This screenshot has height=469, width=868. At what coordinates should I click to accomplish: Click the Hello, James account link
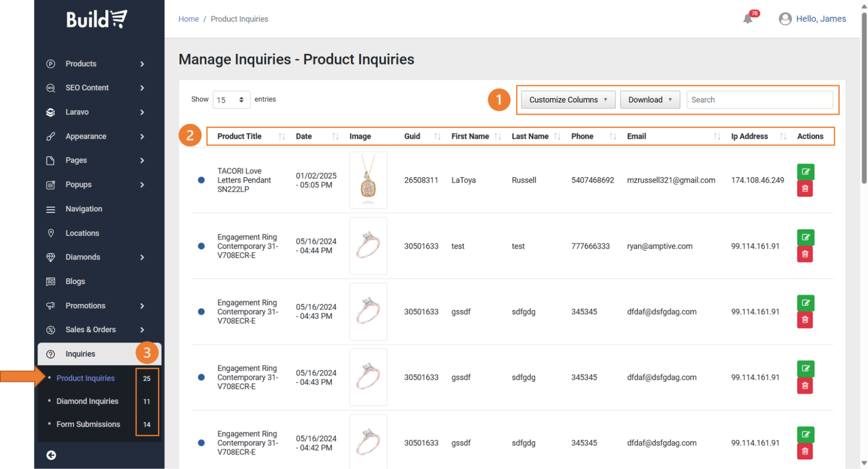(x=821, y=19)
